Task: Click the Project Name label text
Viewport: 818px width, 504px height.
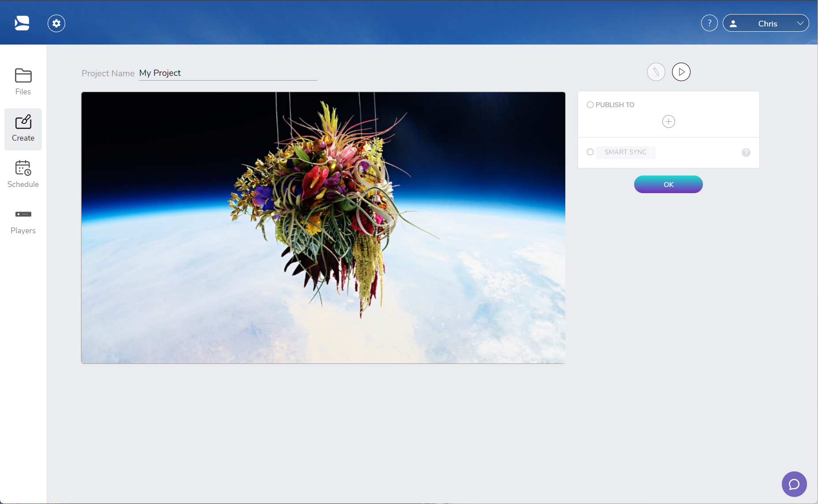Action: [x=108, y=73]
